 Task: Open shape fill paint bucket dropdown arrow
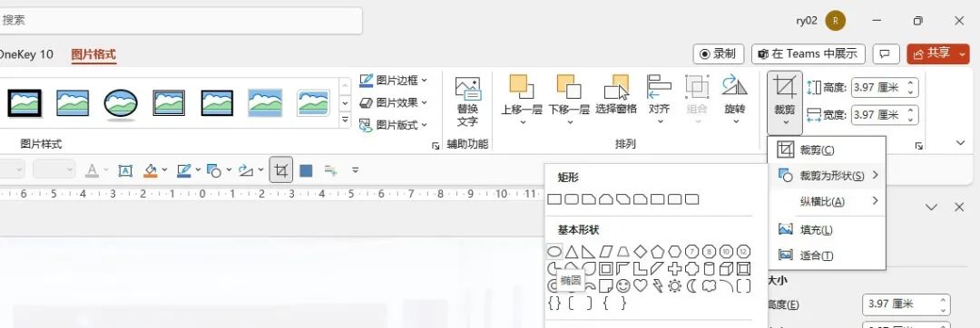pos(164,169)
